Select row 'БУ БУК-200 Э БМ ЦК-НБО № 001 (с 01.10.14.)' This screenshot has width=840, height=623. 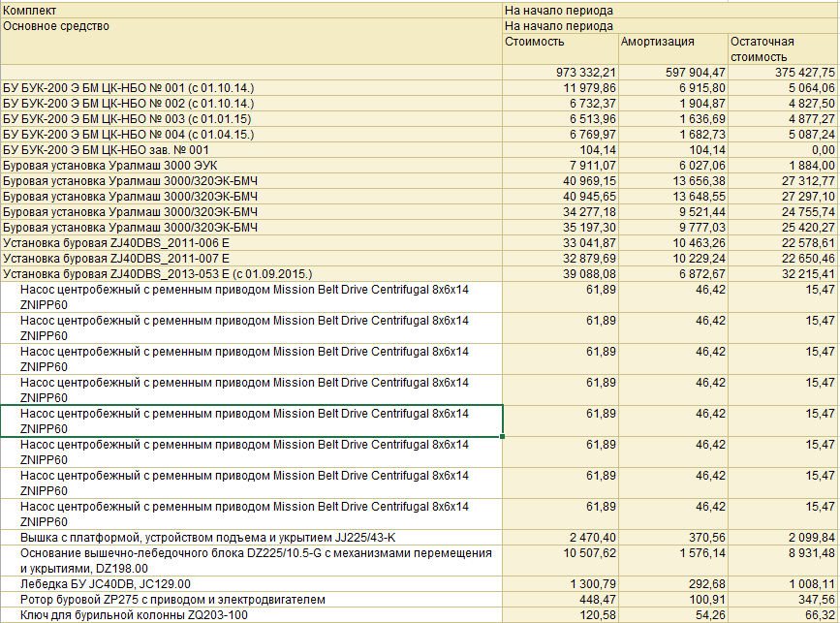coord(251,88)
